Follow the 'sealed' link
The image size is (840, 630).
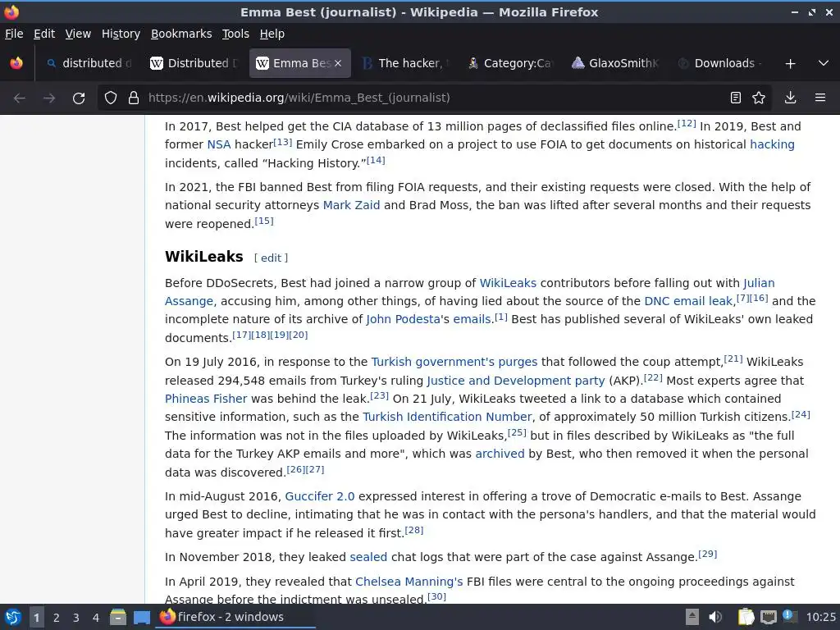(x=368, y=557)
